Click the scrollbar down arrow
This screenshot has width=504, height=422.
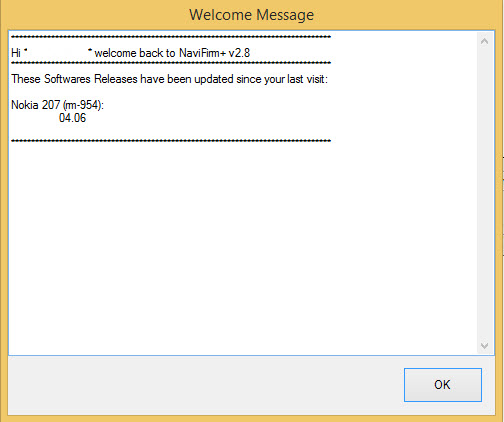coord(485,346)
